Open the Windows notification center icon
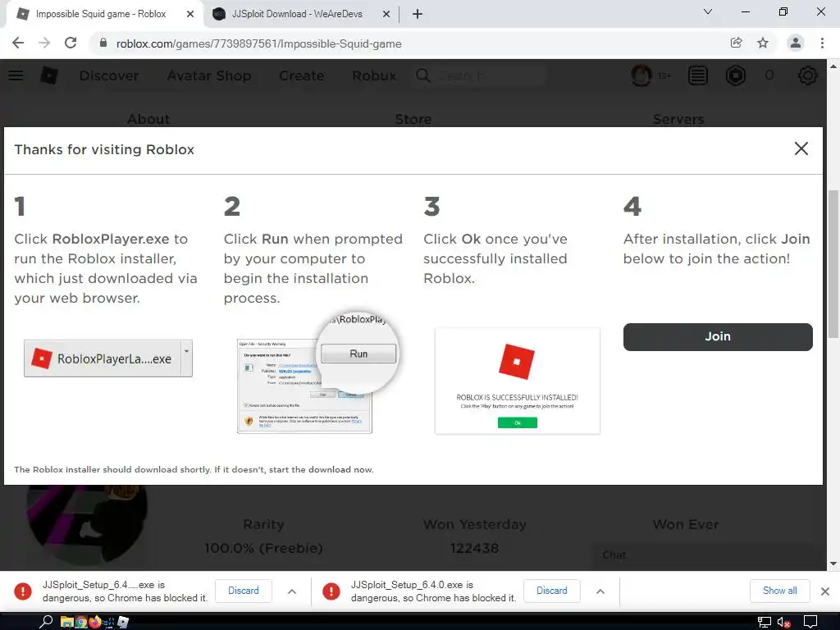840x630 pixels. 810,622
